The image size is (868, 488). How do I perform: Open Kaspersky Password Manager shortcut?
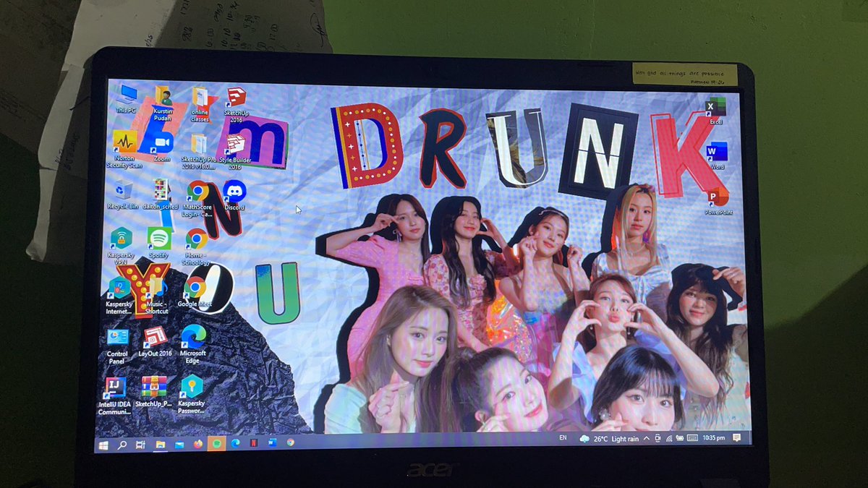tap(192, 395)
